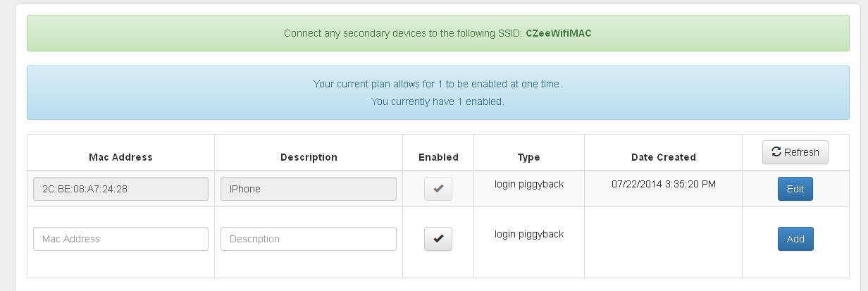Click Edit for the IPhone device
Viewport: 868px width, 291px height.
[x=795, y=189]
